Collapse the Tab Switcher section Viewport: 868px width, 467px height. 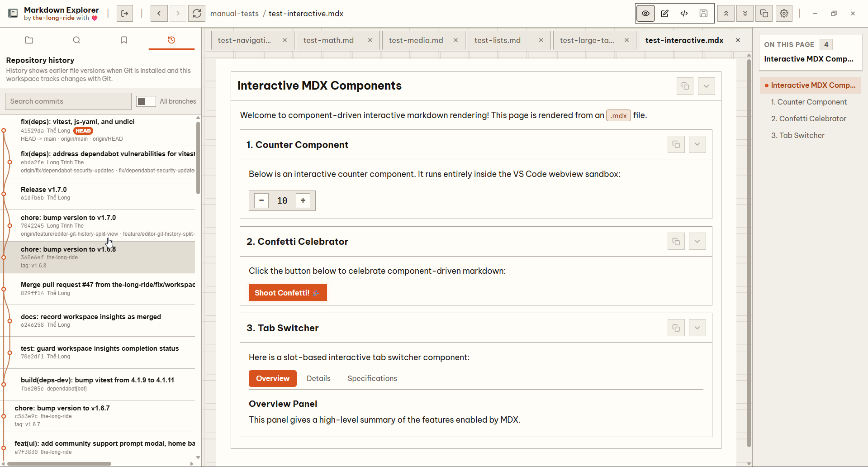coord(697,328)
